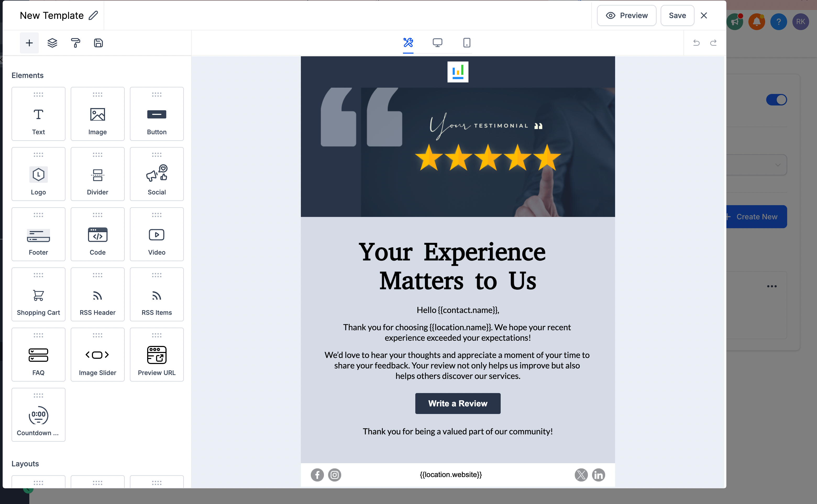Select the Social element block

point(156,174)
